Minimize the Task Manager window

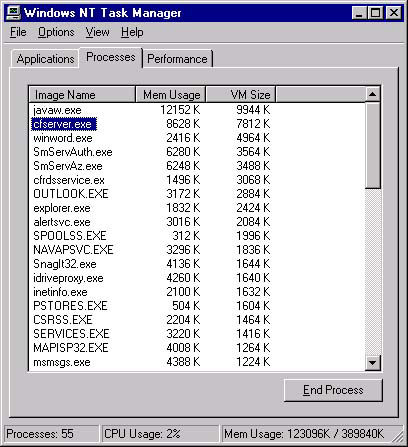click(359, 13)
